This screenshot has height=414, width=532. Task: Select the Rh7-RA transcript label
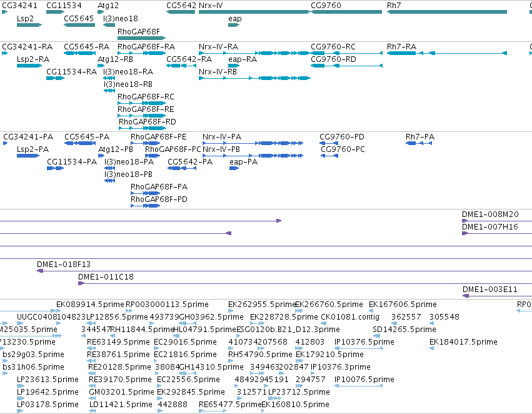click(401, 46)
